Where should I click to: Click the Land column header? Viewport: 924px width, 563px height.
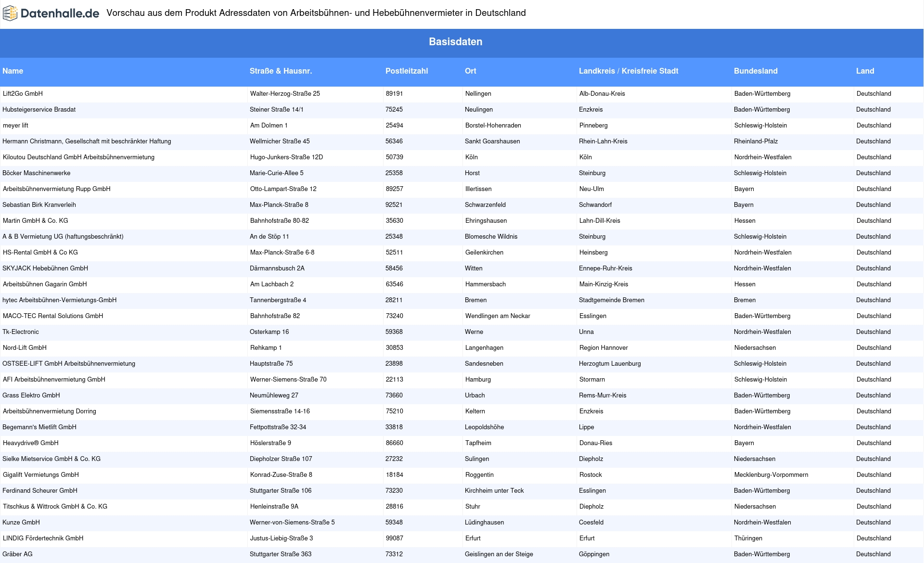pos(865,71)
